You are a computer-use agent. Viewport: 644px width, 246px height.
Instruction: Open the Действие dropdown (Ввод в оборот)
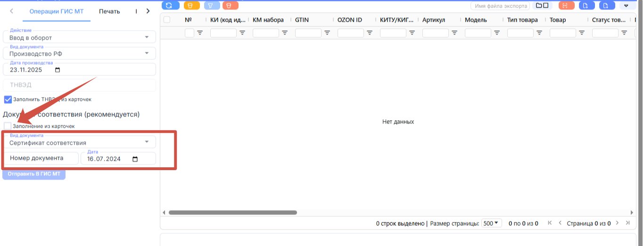(x=79, y=37)
